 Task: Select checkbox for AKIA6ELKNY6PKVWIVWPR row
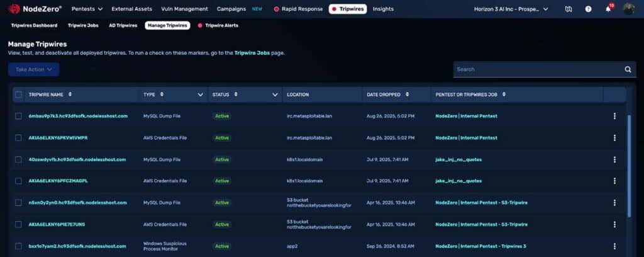18,138
